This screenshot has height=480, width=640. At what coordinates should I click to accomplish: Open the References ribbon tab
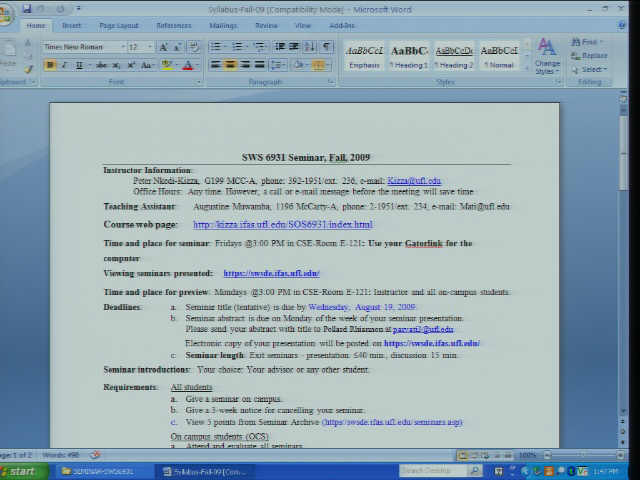tap(173, 25)
